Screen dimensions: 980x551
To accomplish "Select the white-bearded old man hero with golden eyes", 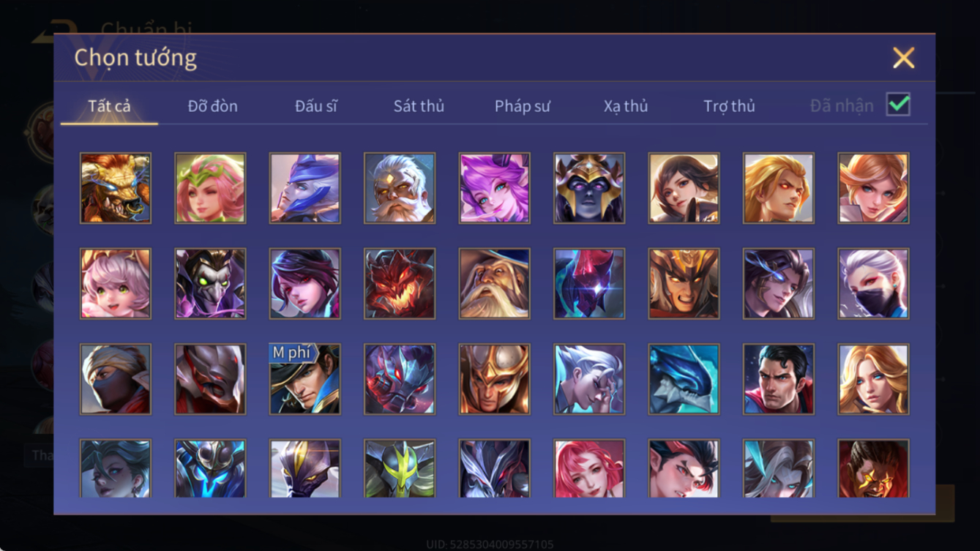I will tap(400, 188).
